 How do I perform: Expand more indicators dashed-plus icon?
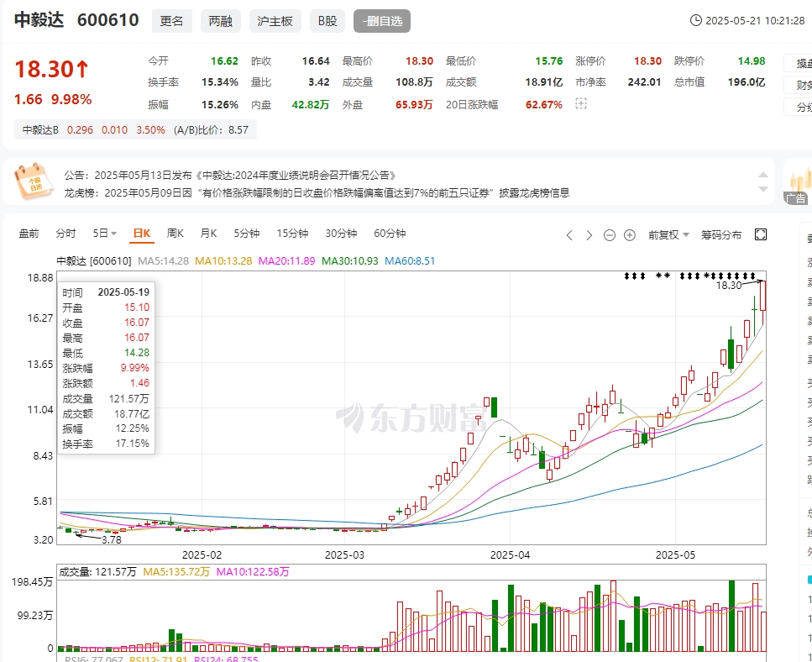click(581, 104)
